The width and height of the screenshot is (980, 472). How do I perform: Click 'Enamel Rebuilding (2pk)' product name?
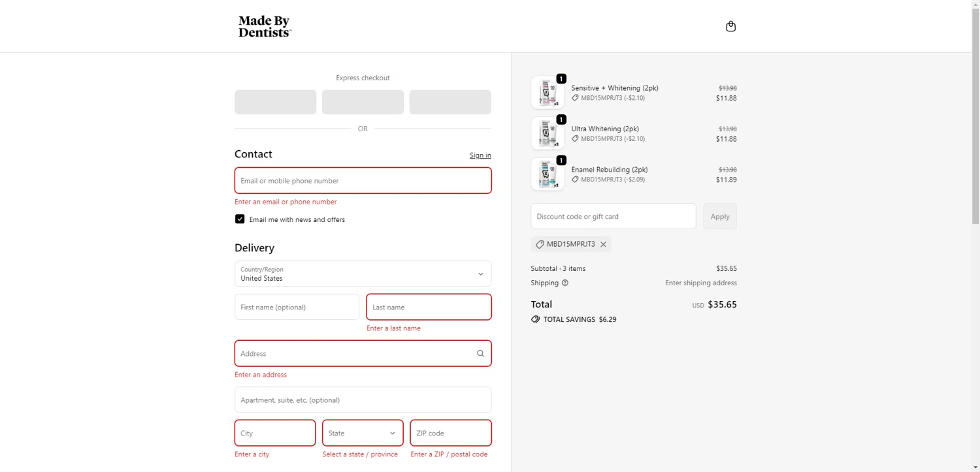610,170
